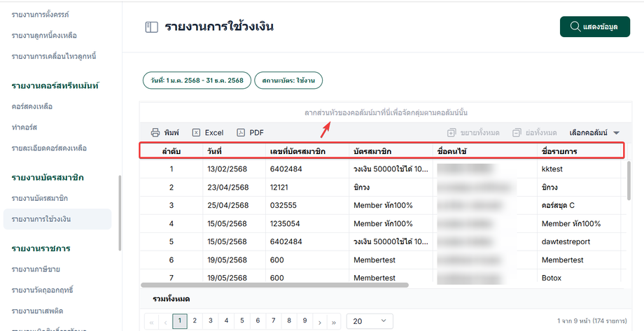644x331 pixels.
Task: Click the table's horizontal scrollbar
Action: point(275,285)
